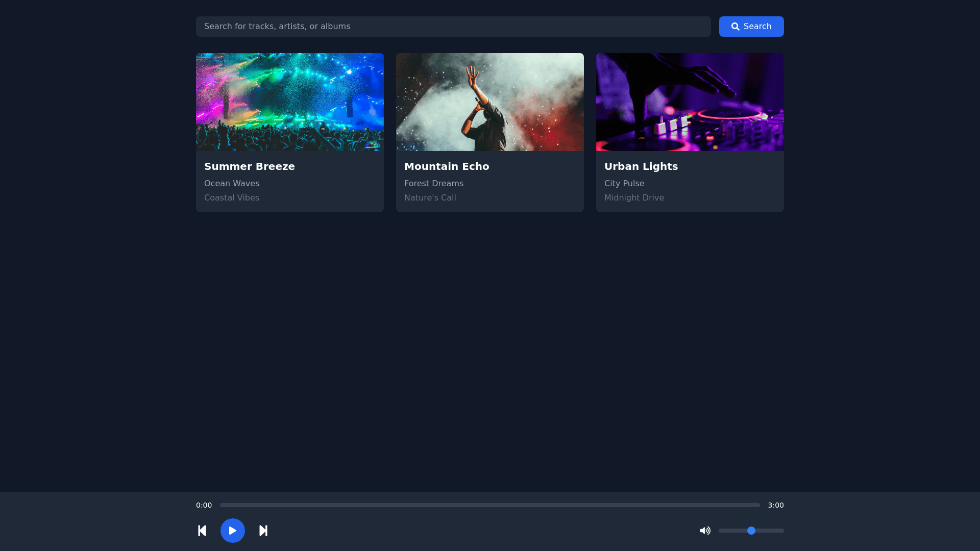Mute the volume speaker icon
980x551 pixels.
click(x=705, y=531)
